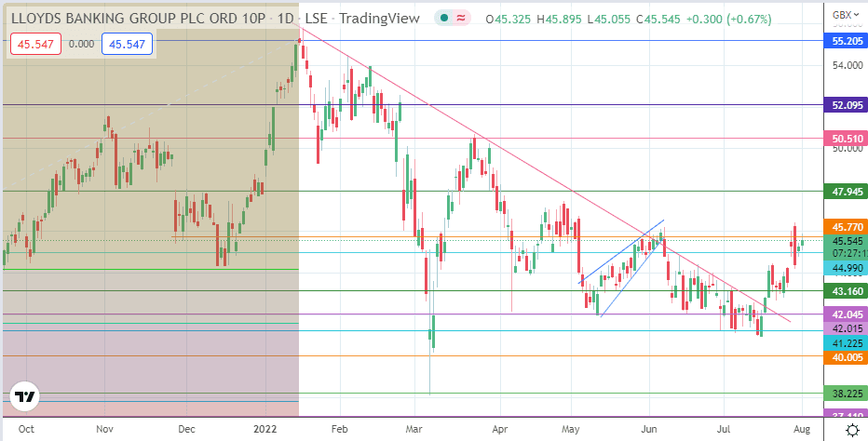868x441 pixels.
Task: Click the green market-open status dot
Action: pyautogui.click(x=443, y=19)
